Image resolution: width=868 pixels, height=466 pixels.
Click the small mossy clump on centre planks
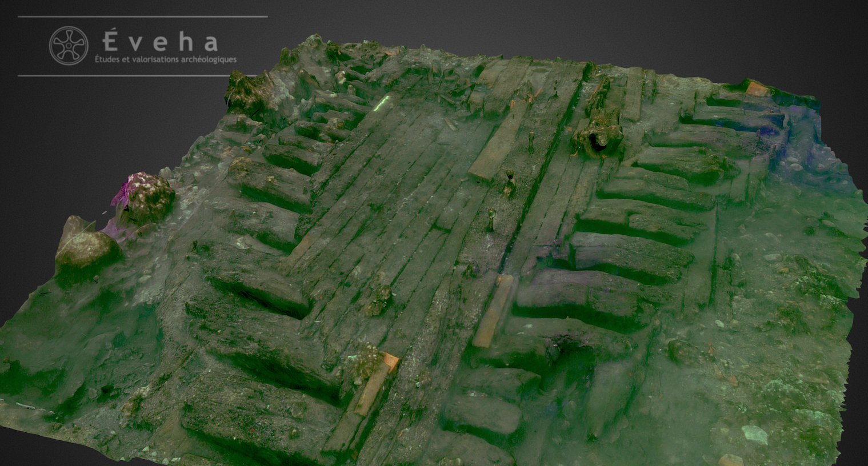(x=379, y=299)
